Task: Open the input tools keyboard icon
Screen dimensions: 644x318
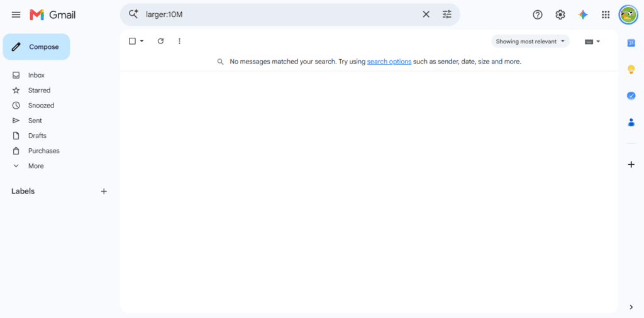Action: (x=589, y=41)
